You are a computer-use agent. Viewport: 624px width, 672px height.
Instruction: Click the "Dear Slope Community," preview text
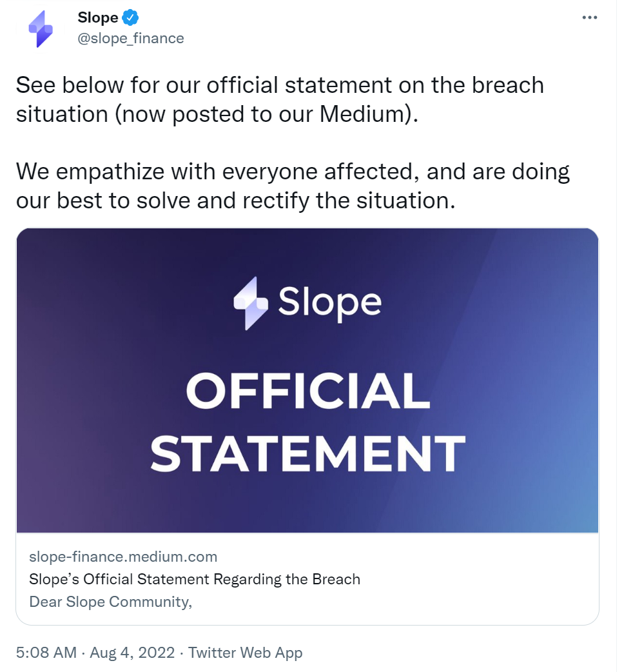pos(111,602)
